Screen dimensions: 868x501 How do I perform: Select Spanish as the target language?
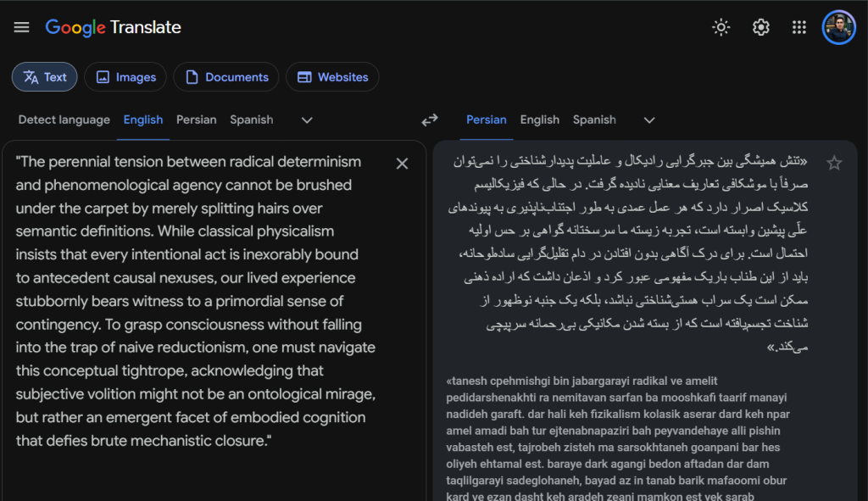click(594, 120)
